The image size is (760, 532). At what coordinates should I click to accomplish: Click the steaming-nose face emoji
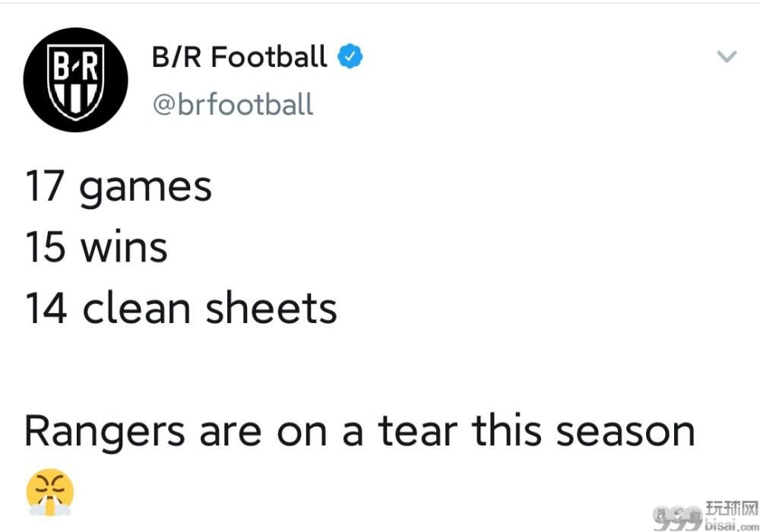50,492
